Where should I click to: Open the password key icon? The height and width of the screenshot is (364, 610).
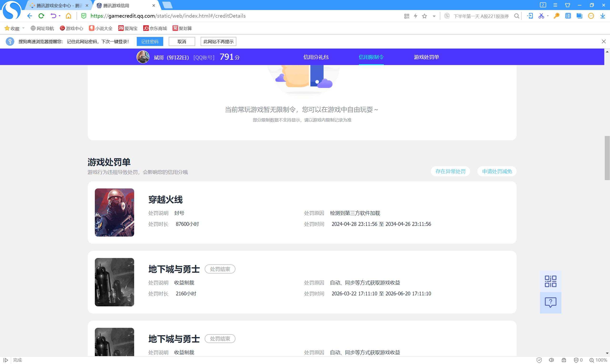(556, 16)
